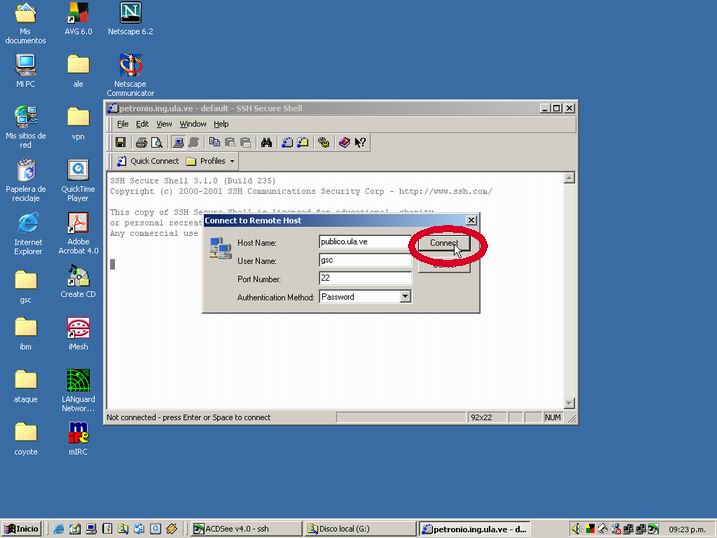
Task: Open the Window menu
Action: (x=193, y=124)
